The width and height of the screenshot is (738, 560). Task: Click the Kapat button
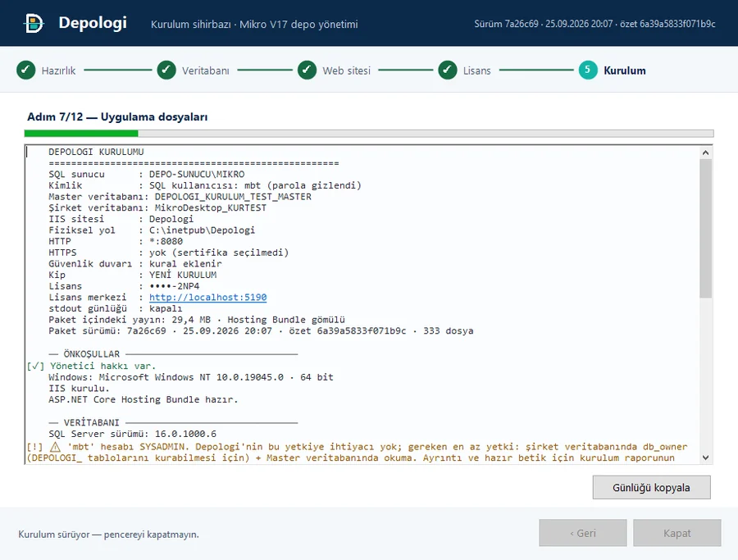(x=676, y=533)
